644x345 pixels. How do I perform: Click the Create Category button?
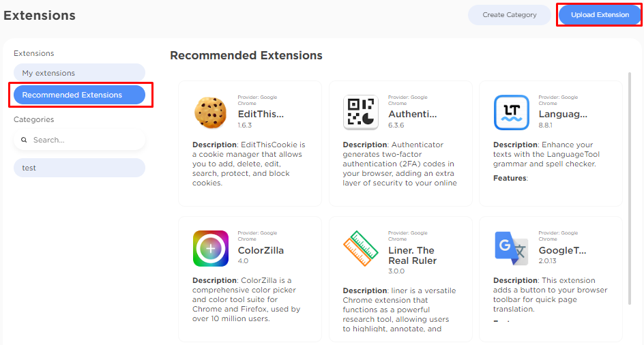tap(510, 15)
